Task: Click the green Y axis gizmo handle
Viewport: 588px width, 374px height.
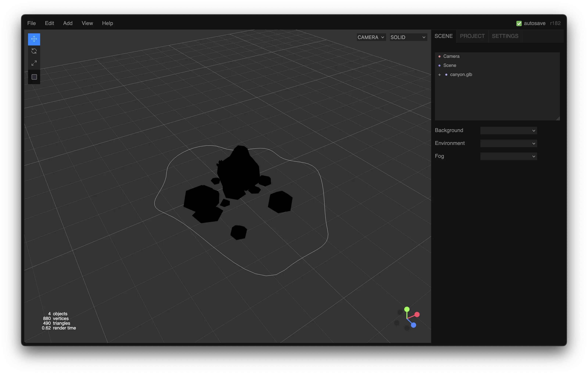Action: [x=407, y=309]
